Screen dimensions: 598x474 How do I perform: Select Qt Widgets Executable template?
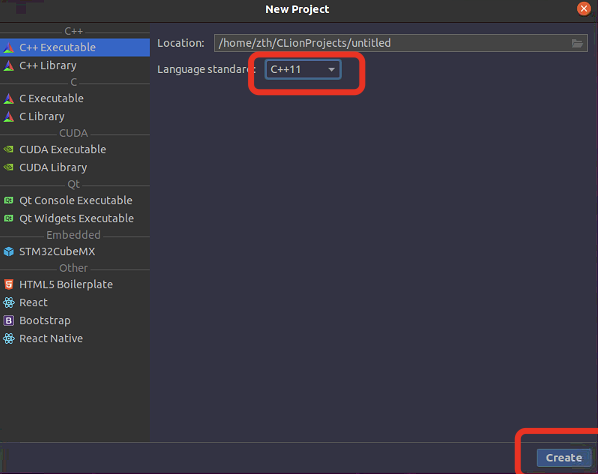pos(75,219)
